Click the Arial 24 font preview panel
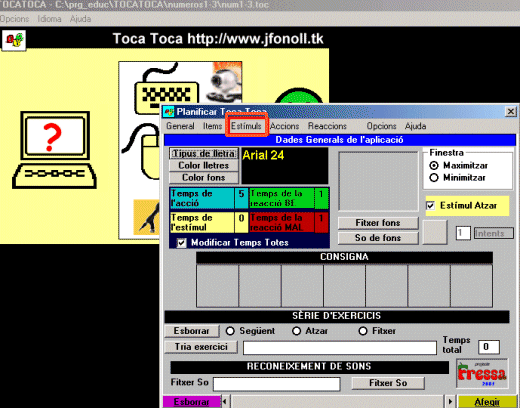The width and height of the screenshot is (520, 408). [x=285, y=166]
